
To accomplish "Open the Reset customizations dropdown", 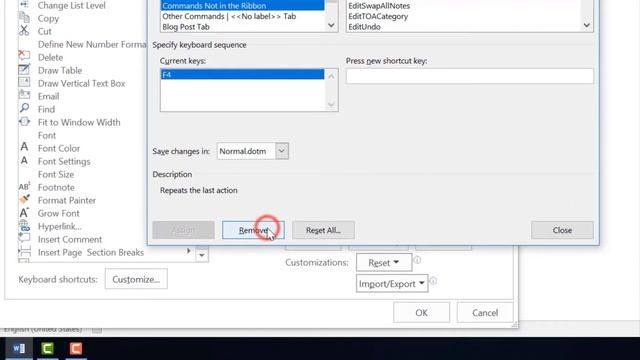I will 384,262.
